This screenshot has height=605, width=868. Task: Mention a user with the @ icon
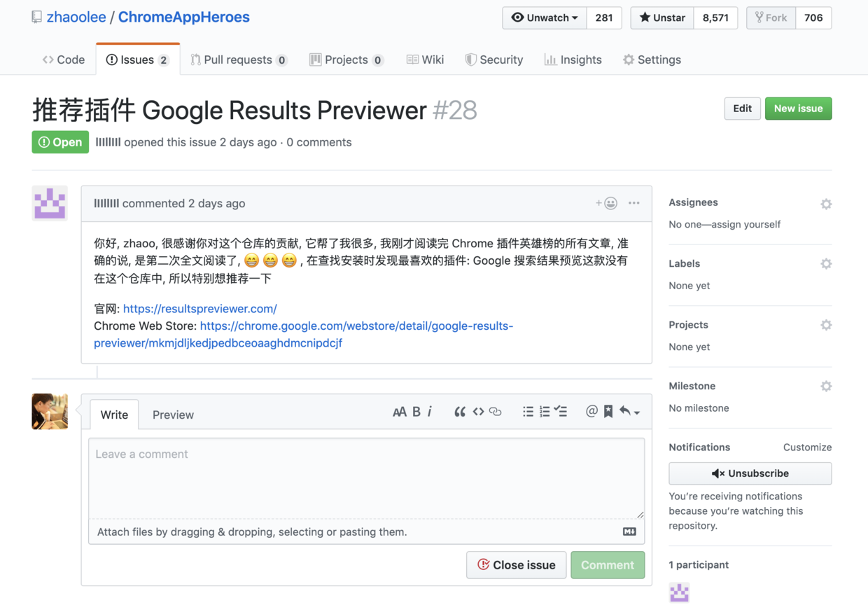pyautogui.click(x=591, y=412)
